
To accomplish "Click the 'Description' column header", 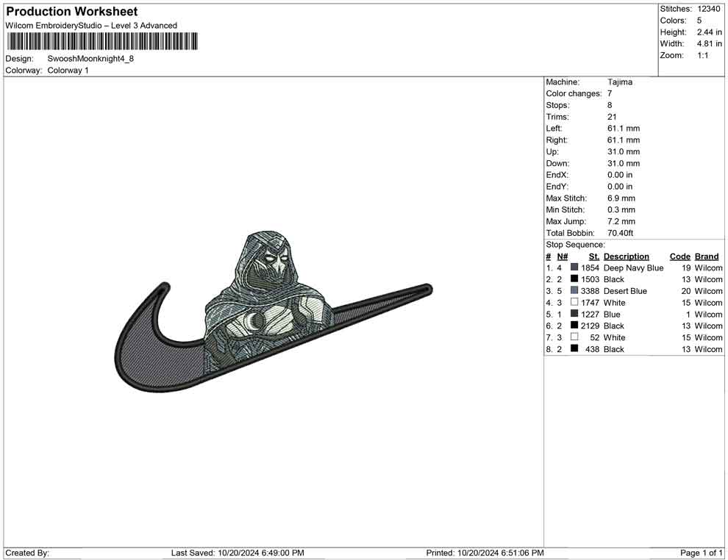I will [627, 256].
